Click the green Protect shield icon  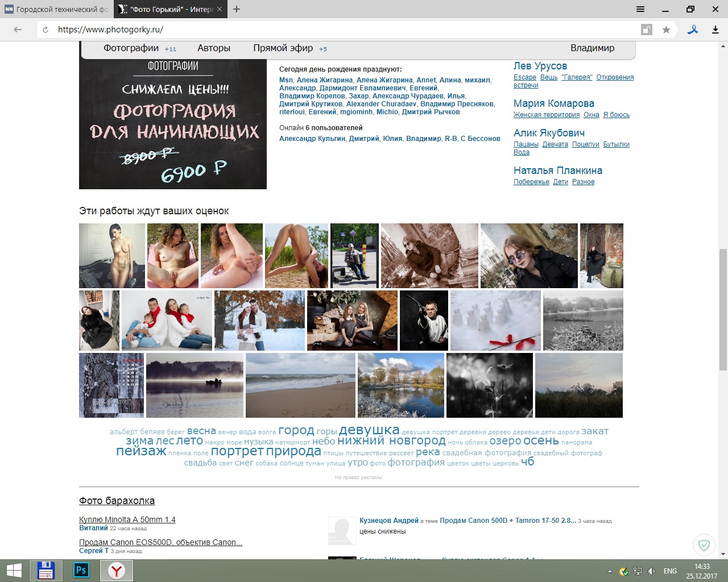704,546
